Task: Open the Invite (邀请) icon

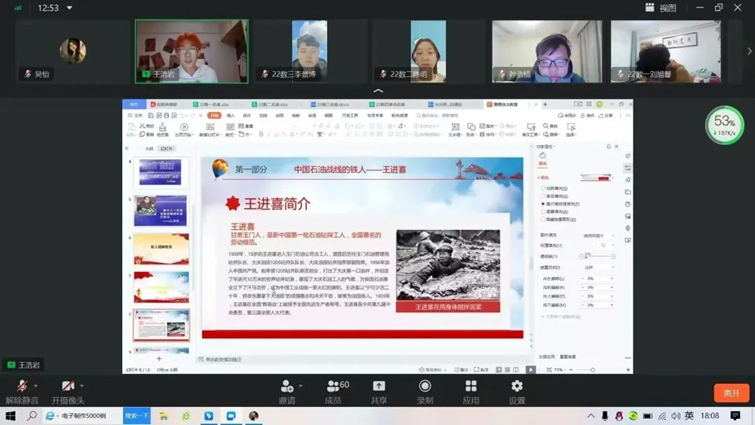Action: click(x=287, y=387)
